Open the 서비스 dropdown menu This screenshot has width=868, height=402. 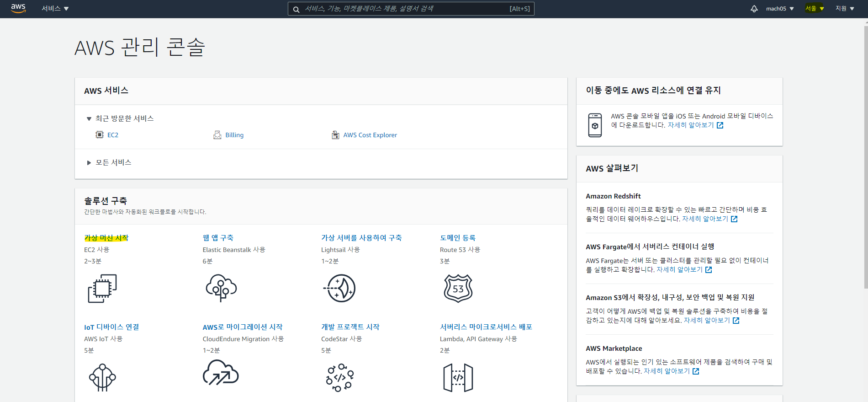tap(55, 9)
